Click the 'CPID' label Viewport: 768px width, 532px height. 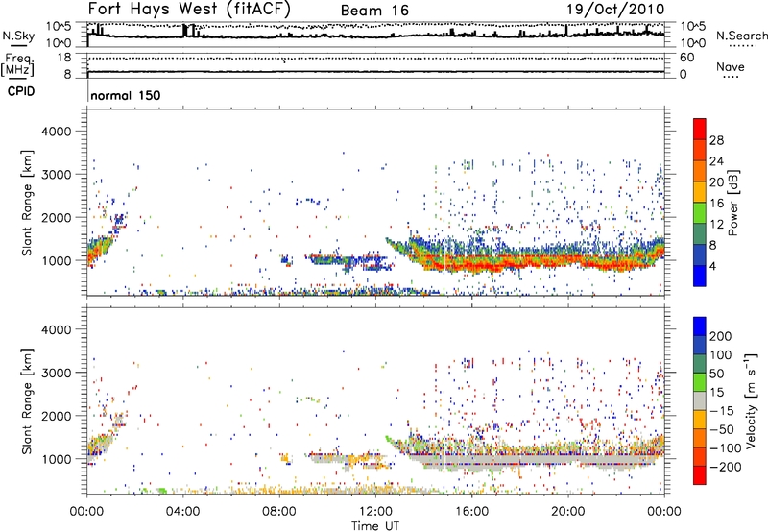pyautogui.click(x=21, y=91)
